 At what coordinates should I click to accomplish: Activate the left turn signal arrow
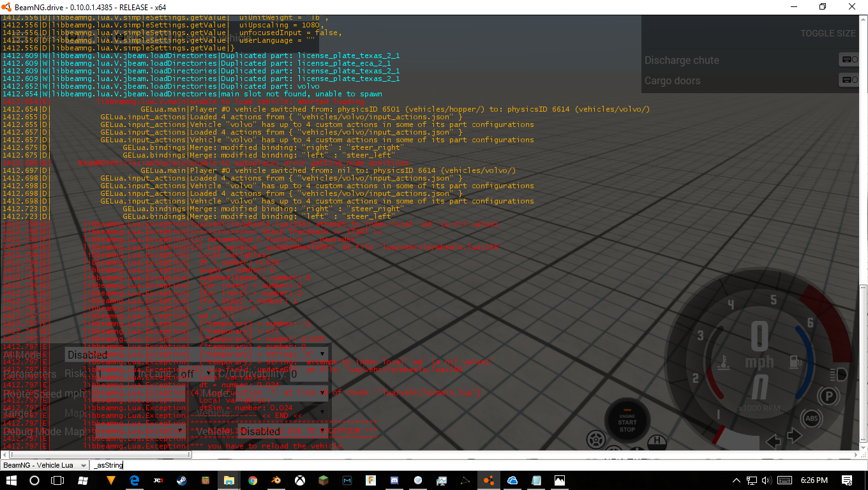pos(774,441)
